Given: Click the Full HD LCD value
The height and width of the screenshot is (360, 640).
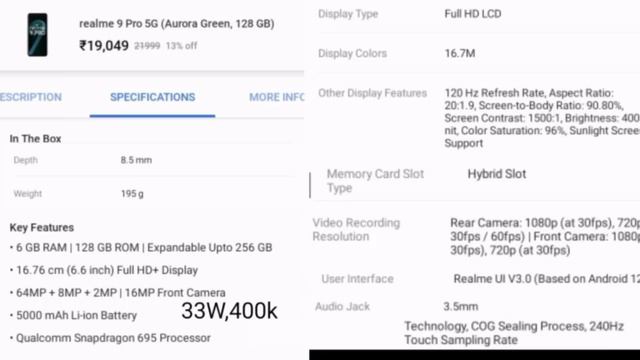Looking at the screenshot, I should point(473,14).
